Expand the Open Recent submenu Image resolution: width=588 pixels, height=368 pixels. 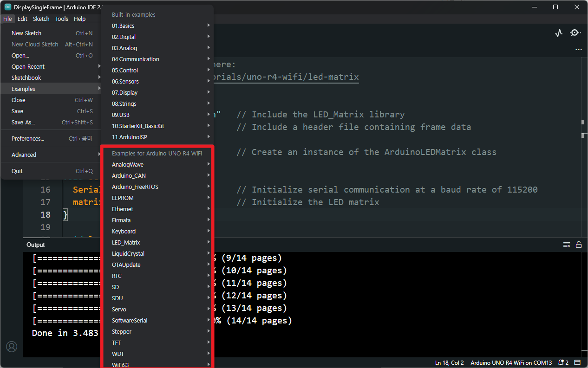point(51,67)
